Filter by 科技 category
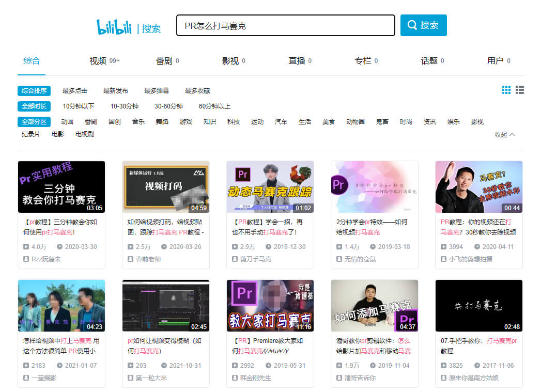Image resolution: width=541 pixels, height=392 pixels. [x=234, y=122]
